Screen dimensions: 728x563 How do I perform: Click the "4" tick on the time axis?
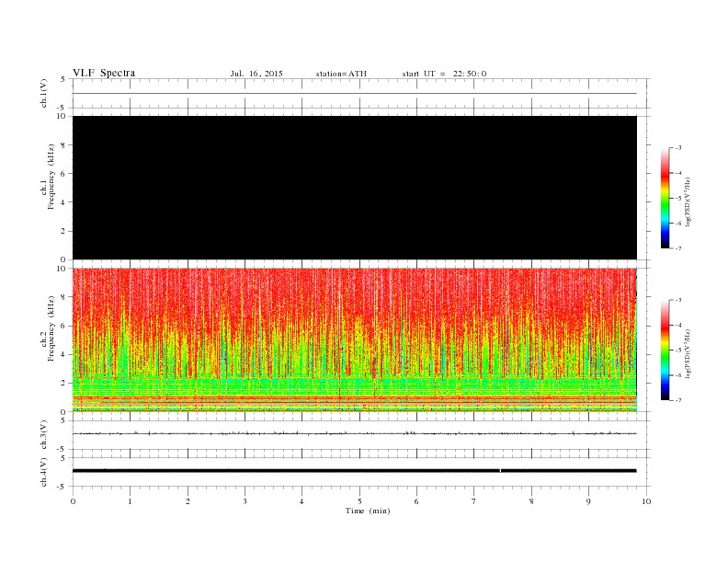[x=301, y=501]
